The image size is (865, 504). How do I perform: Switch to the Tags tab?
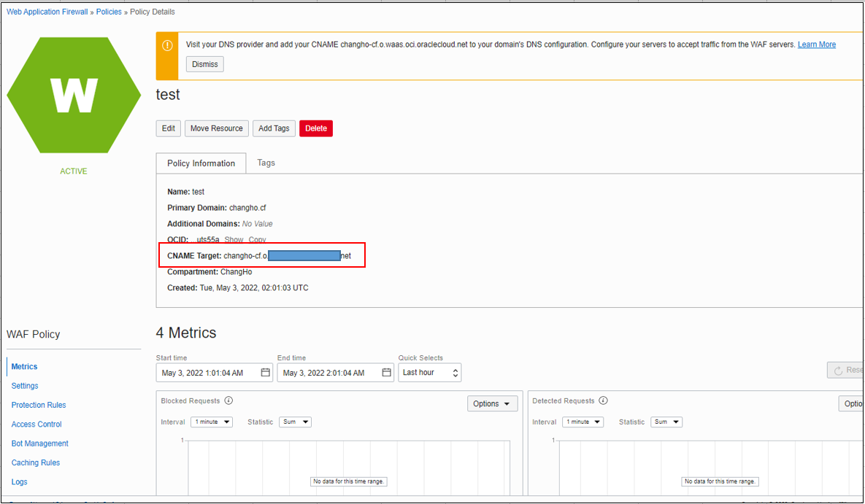[x=266, y=163]
